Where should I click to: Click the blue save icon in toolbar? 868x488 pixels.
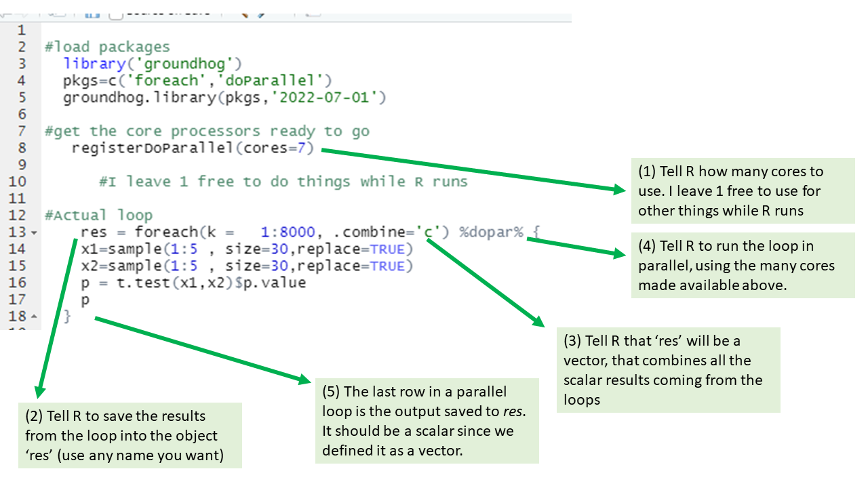tap(92, 12)
